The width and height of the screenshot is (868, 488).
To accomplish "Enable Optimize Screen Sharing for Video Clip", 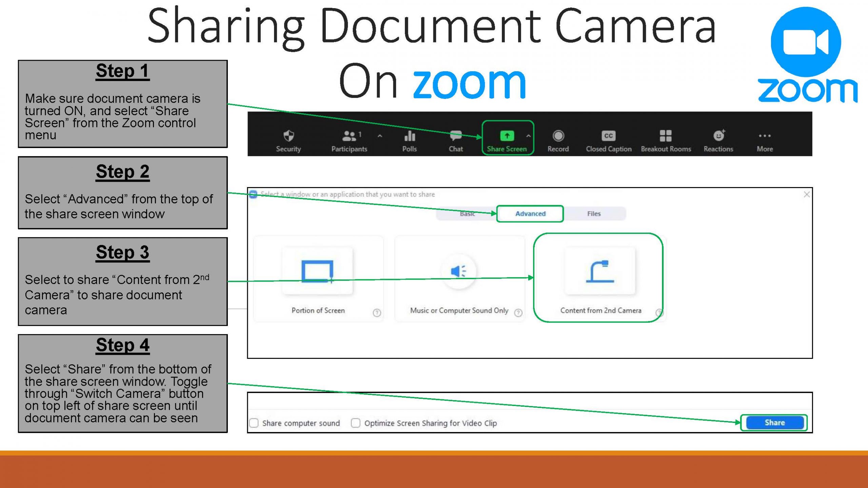I will click(x=356, y=423).
